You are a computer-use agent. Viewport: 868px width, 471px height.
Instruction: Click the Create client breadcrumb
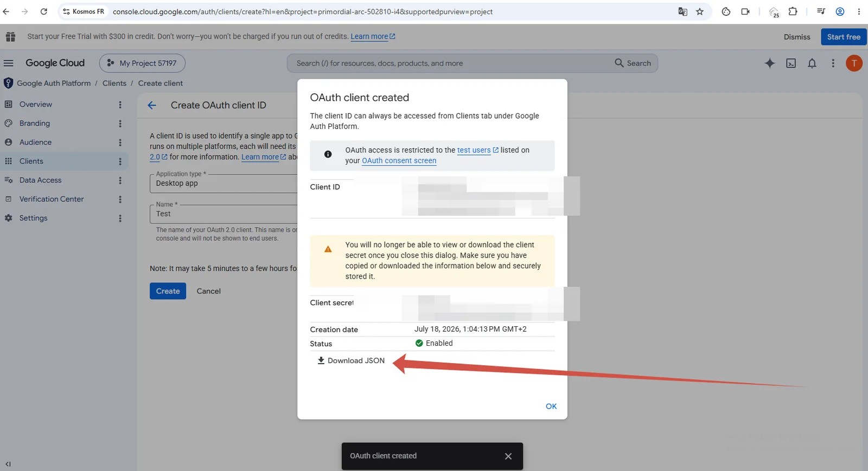coord(161,83)
